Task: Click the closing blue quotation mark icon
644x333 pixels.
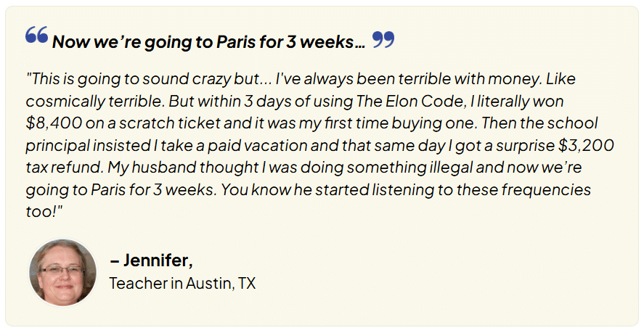Action: tap(383, 39)
